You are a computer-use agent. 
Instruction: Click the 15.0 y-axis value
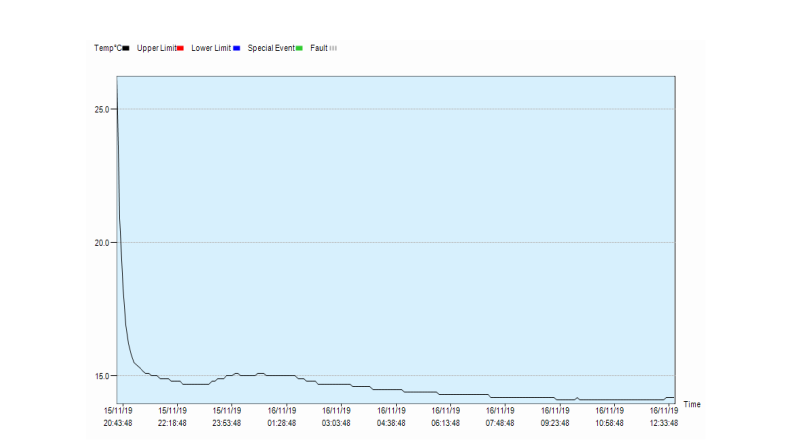tap(102, 376)
